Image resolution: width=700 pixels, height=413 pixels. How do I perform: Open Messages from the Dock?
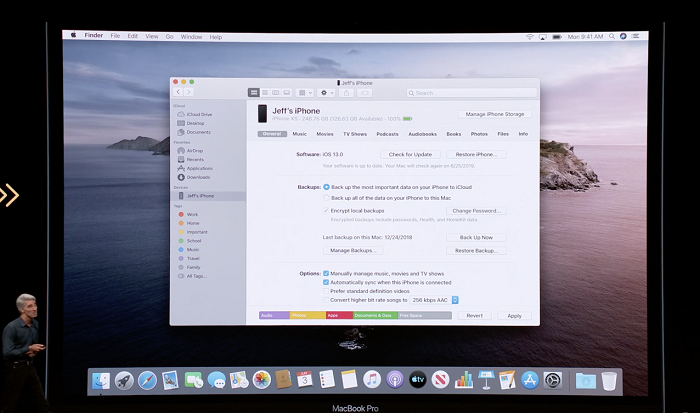[x=217, y=381]
